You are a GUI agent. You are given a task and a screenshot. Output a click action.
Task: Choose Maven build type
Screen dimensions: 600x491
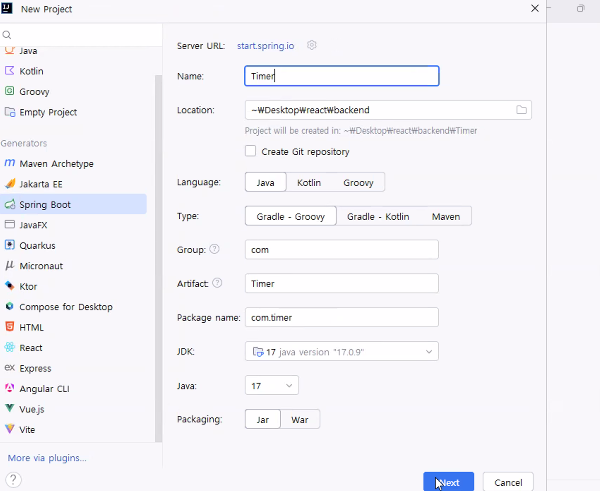[446, 217]
